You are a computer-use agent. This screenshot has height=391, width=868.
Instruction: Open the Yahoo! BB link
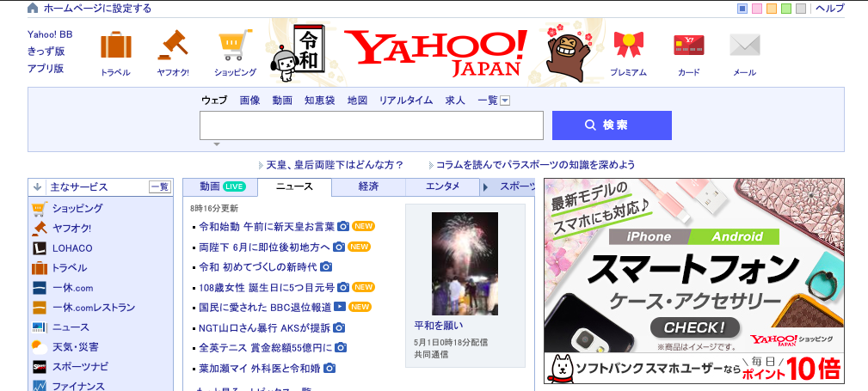click(x=50, y=34)
